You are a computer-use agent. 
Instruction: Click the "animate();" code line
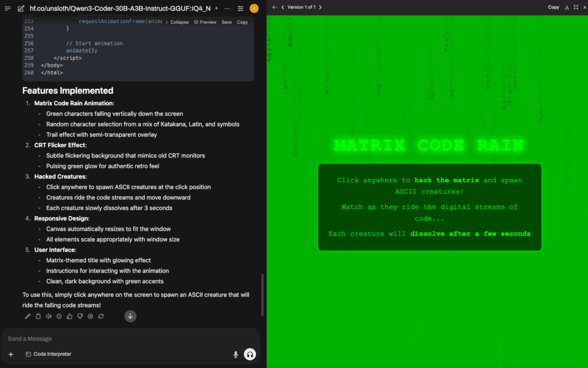82,51
